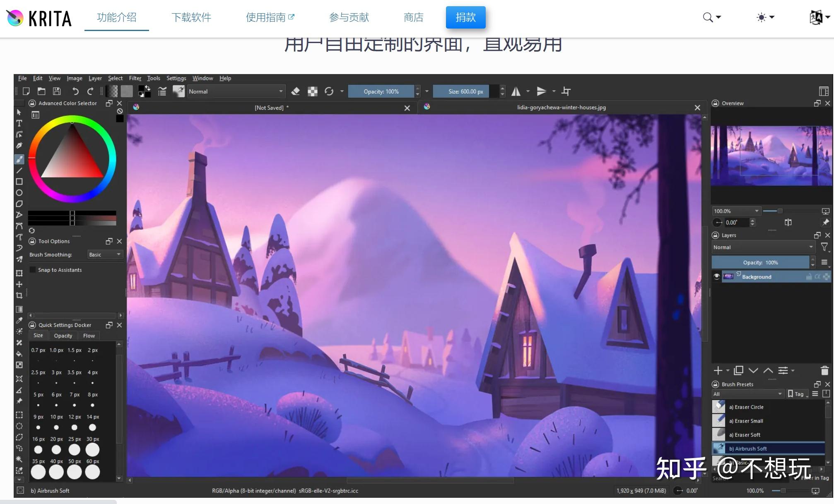Click the Open file folder icon

point(41,91)
